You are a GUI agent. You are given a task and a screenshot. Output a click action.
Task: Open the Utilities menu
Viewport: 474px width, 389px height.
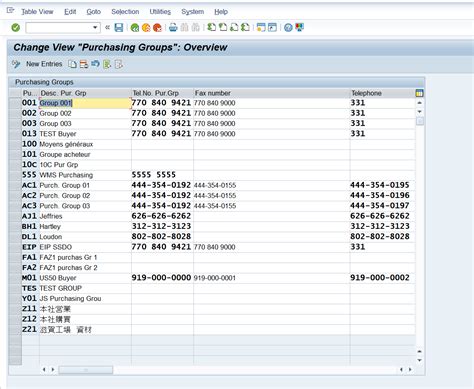pyautogui.click(x=160, y=12)
